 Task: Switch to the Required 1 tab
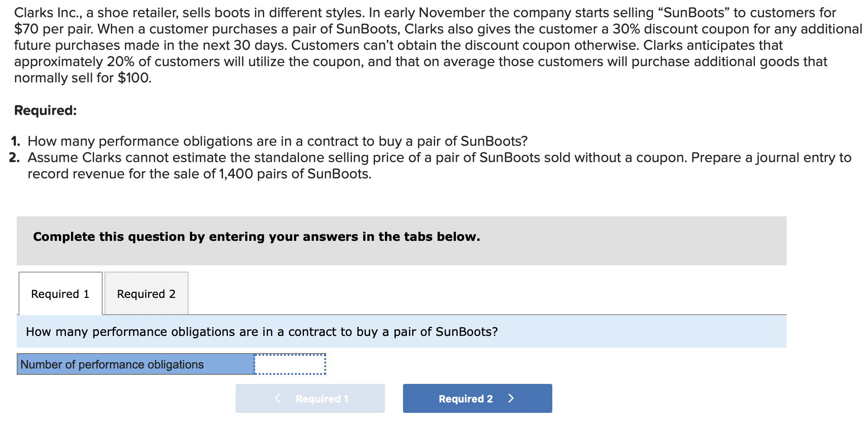[60, 294]
